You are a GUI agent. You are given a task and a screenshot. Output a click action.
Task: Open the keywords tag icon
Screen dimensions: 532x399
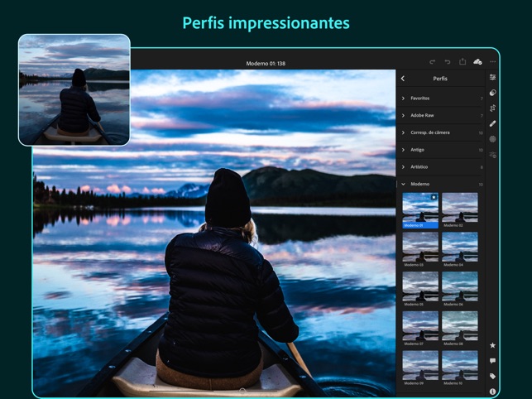tap(493, 376)
